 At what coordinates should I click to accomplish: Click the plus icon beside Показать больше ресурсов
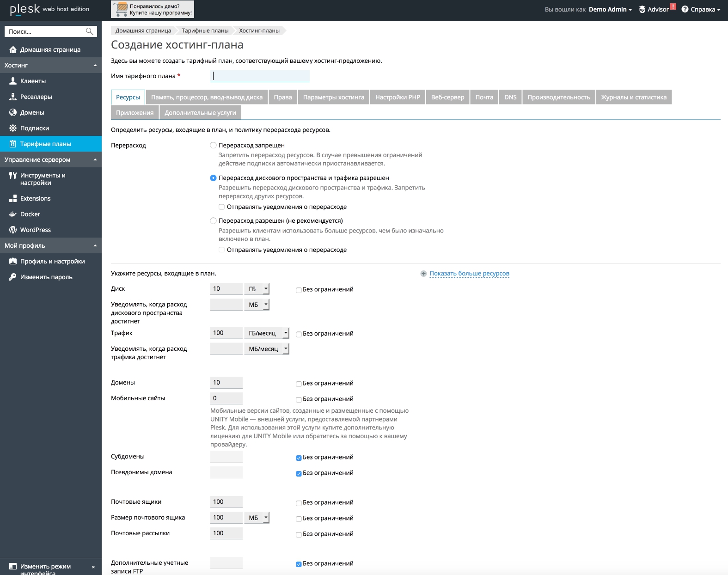click(423, 274)
